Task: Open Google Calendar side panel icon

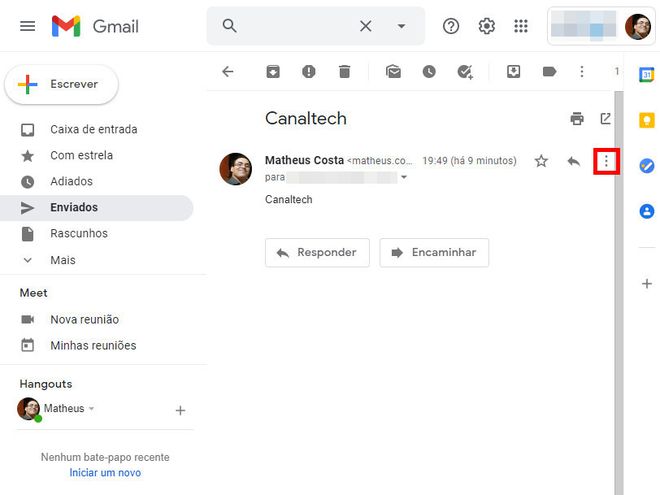Action: click(x=647, y=75)
